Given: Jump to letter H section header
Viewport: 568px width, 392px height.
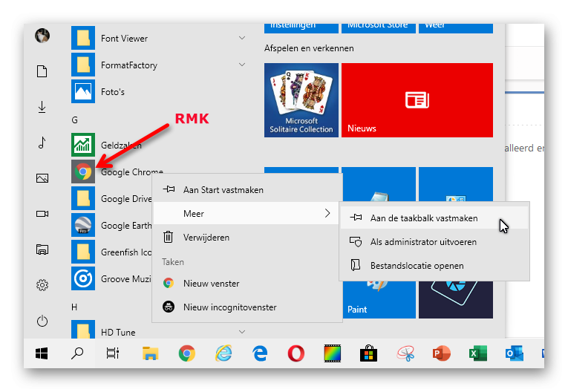Looking at the screenshot, I should (x=74, y=307).
